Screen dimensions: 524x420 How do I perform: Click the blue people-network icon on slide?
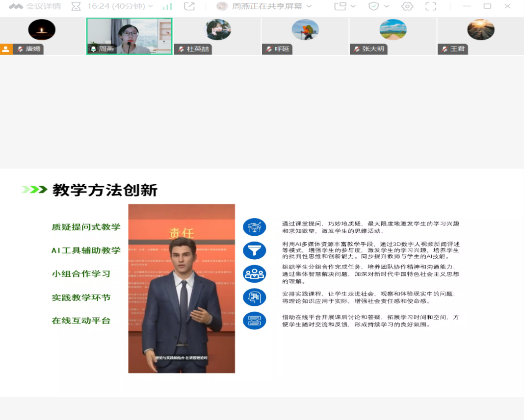pos(254,227)
